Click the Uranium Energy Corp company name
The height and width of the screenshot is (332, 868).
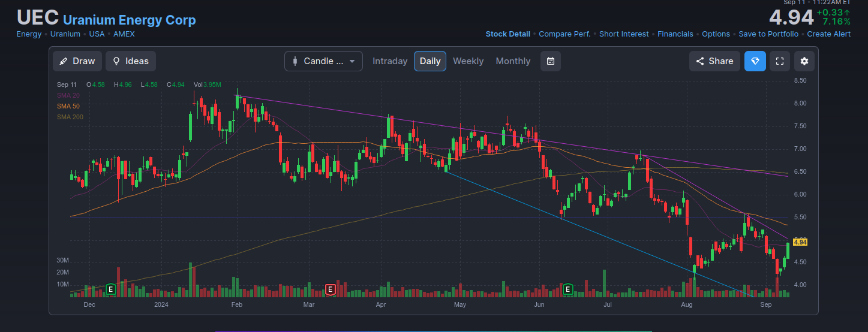(129, 20)
